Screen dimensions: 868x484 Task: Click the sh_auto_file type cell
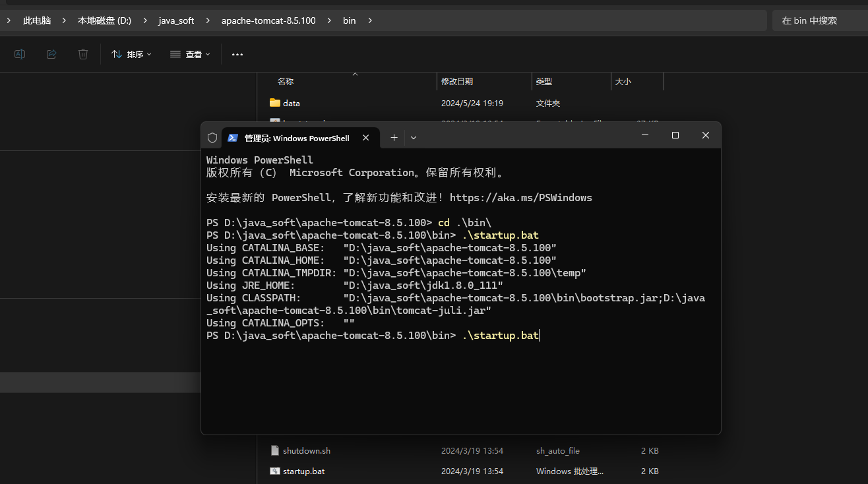[558, 451]
